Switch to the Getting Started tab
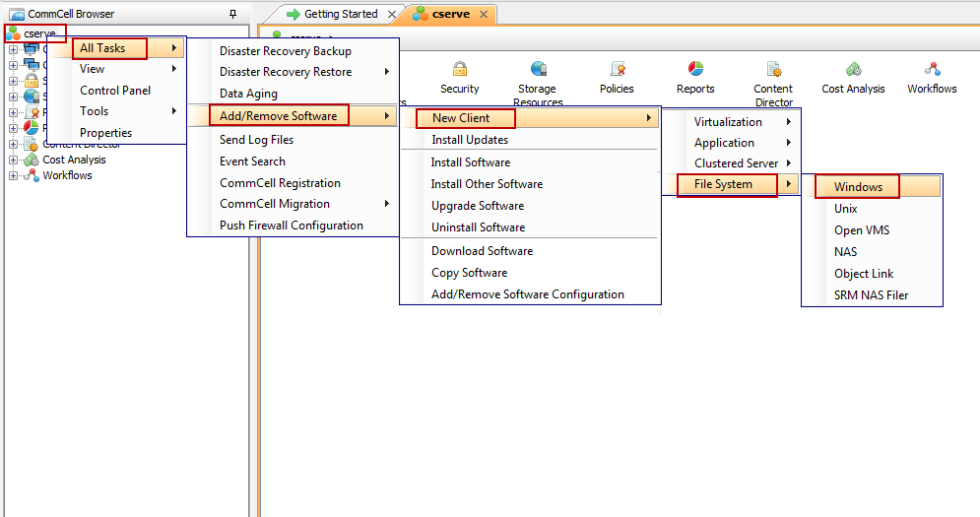The width and height of the screenshot is (980, 517). point(340,14)
